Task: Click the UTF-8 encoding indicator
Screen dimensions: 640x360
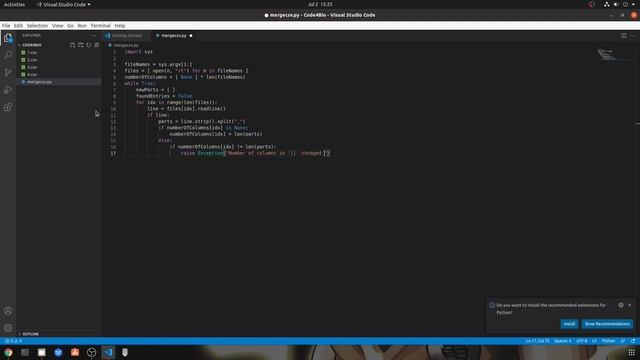Action: (582, 341)
